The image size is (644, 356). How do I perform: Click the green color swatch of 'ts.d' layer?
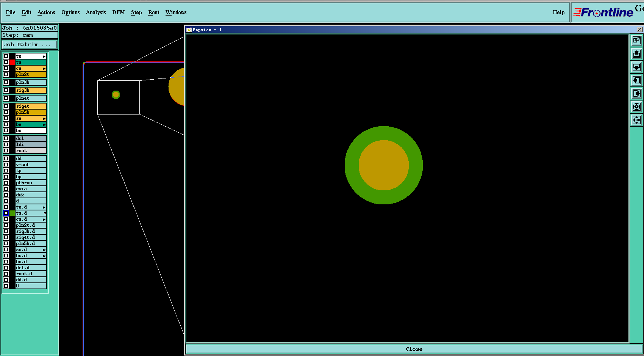click(12, 213)
